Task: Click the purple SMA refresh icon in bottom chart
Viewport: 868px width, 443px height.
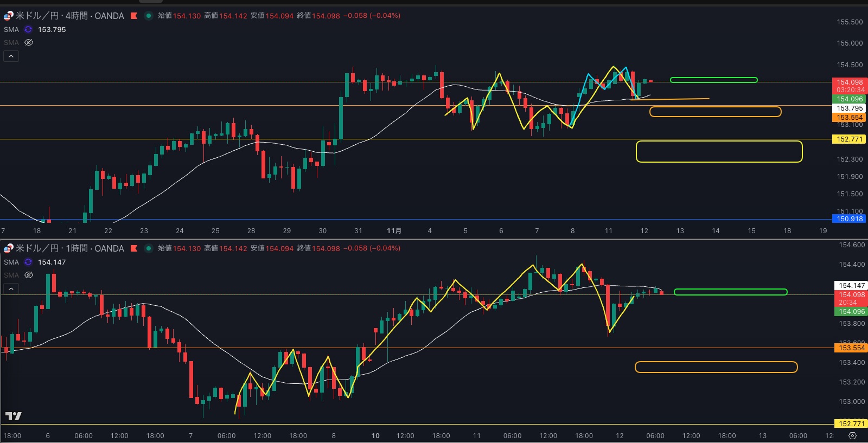Action: point(28,262)
